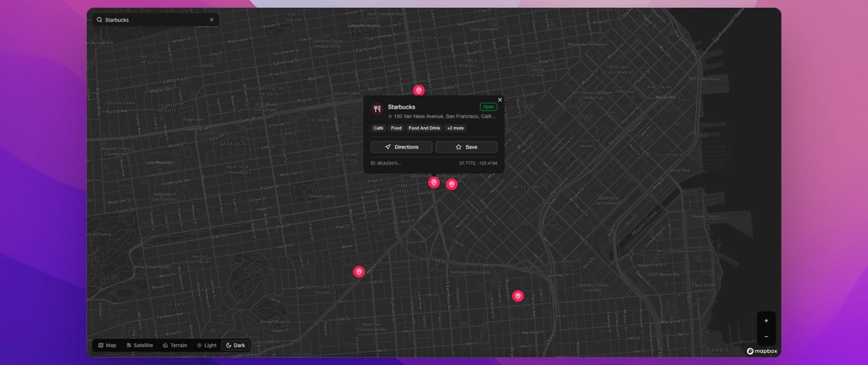
Task: Click the 150 Van Ness Avenue address
Action: (445, 116)
